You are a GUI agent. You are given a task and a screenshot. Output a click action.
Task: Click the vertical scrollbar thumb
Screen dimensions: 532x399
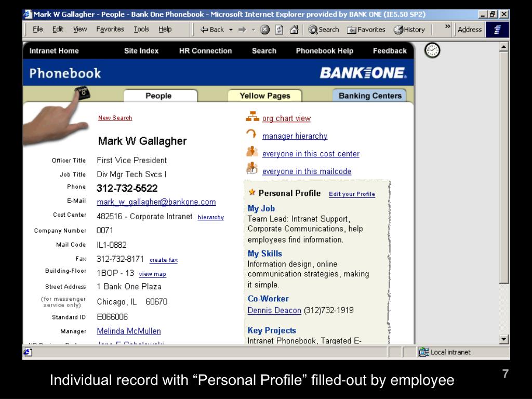(504, 167)
